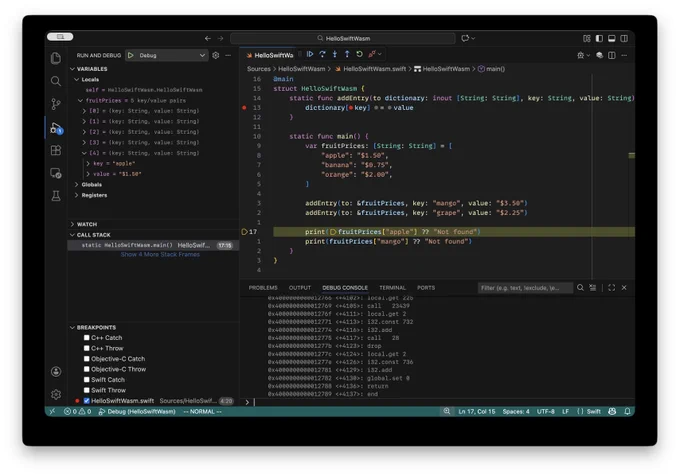Open the Explorer view in activity bar

[56, 58]
